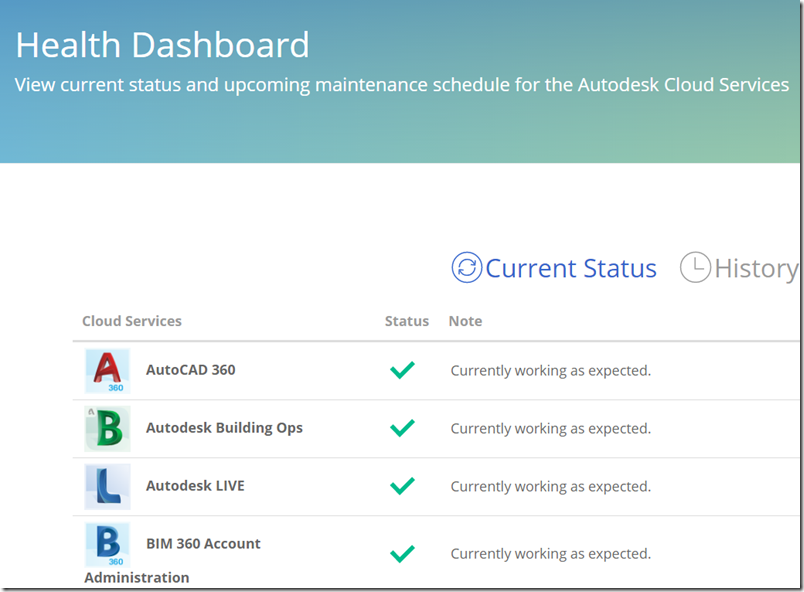Image resolution: width=804 pixels, height=592 pixels.
Task: Click the green checkmark for BIM 360 Account
Action: [403, 554]
